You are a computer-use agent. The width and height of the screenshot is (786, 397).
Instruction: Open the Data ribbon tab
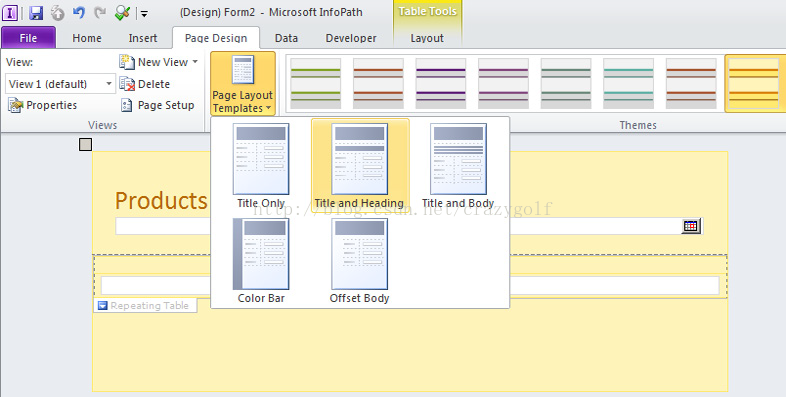286,38
